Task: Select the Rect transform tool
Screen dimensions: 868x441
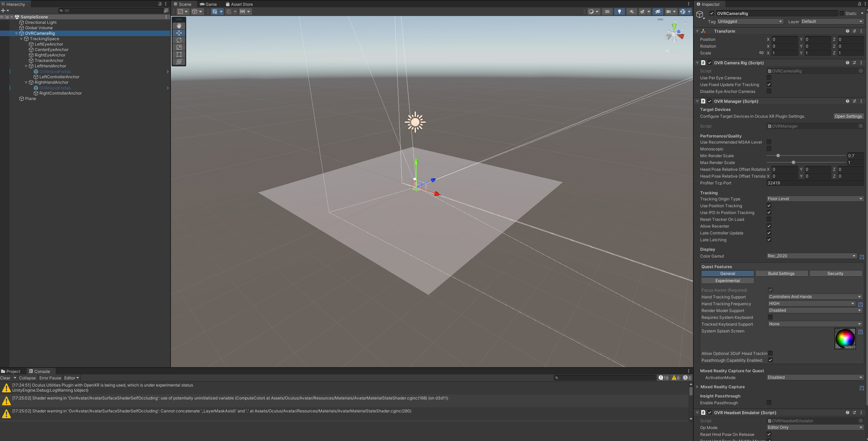Action: tap(179, 54)
